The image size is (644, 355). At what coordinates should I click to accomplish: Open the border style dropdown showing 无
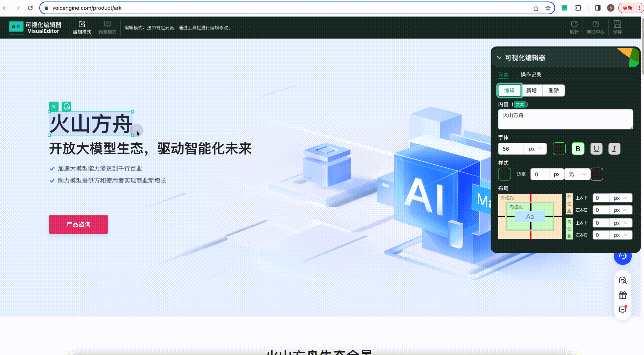point(577,174)
